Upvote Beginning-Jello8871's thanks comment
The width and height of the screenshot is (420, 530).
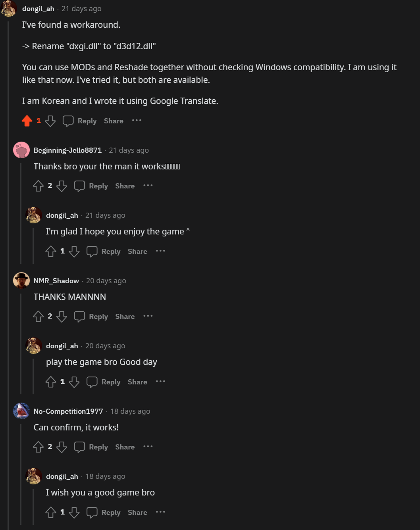point(38,186)
